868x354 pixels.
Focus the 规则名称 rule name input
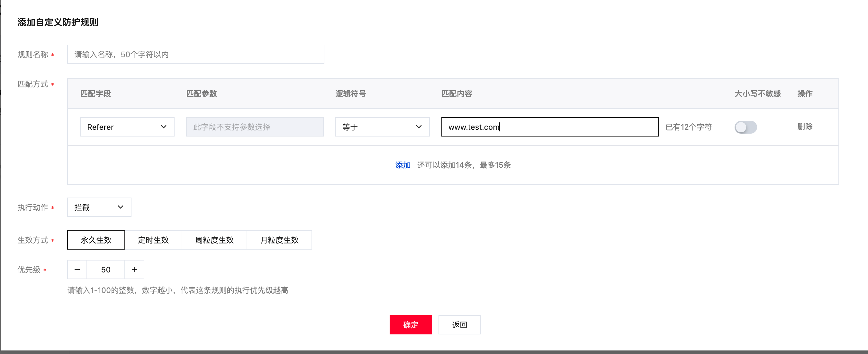tap(195, 54)
